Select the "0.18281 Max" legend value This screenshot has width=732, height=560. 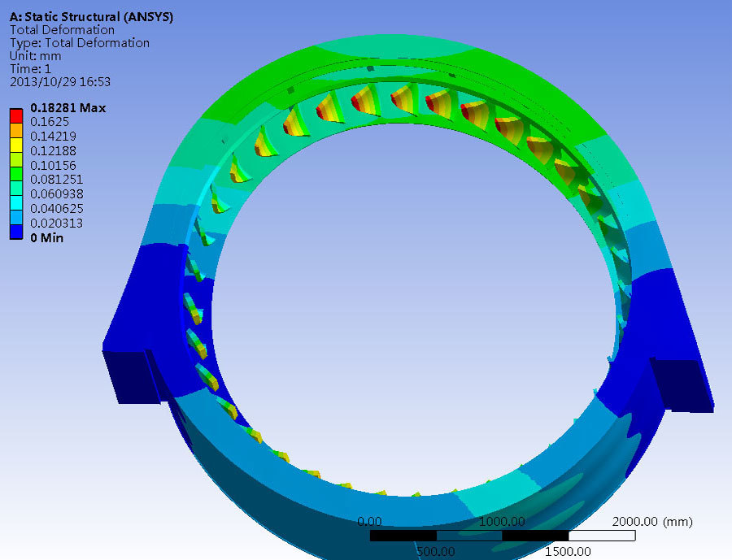tap(68, 108)
